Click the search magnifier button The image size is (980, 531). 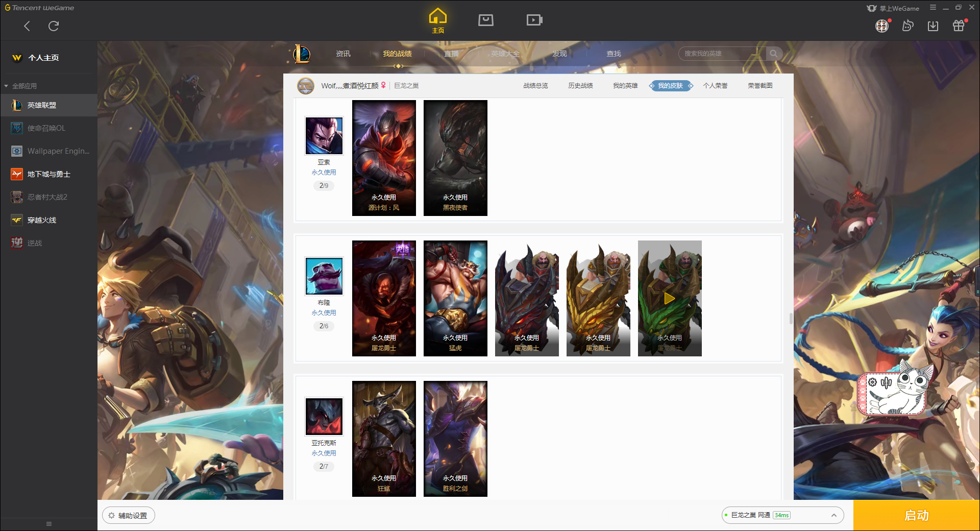click(774, 54)
